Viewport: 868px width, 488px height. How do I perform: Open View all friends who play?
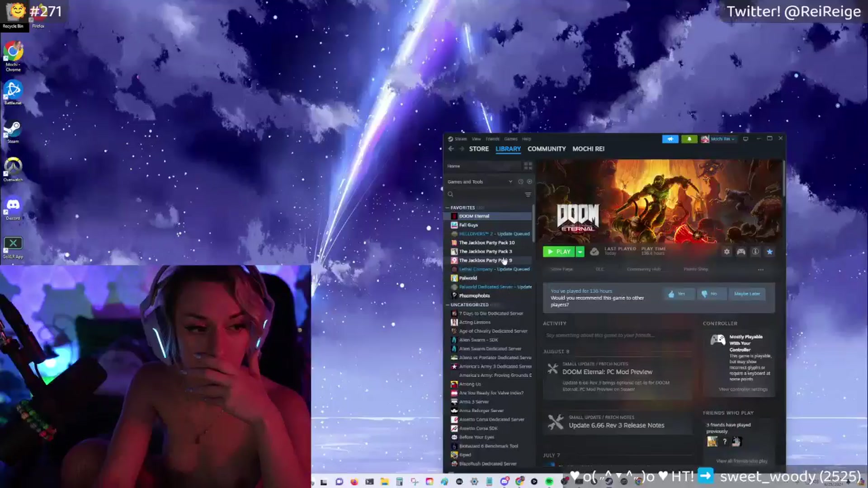coord(741,461)
